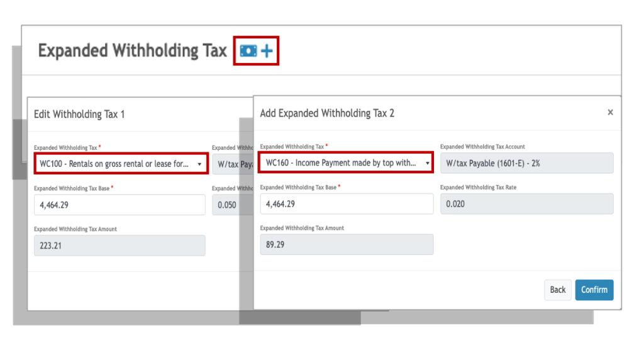Click the 89.29 tax amount field
This screenshot has width=644, height=345.
point(347,245)
